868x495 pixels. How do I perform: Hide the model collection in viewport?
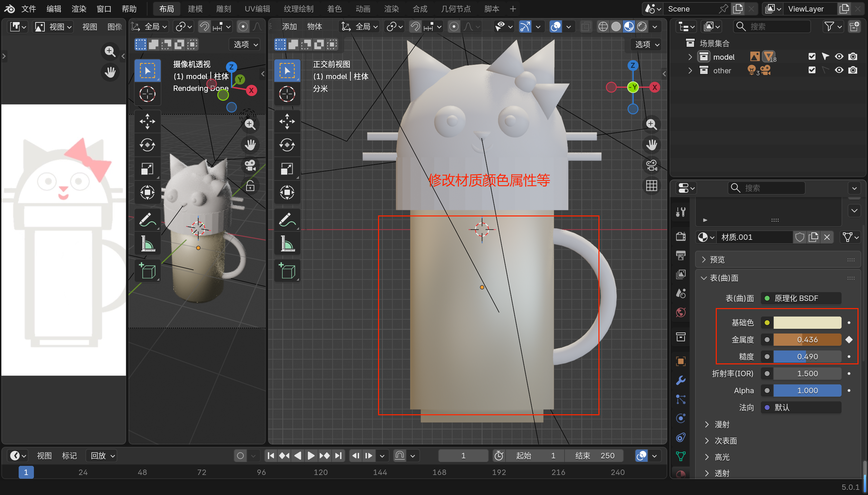(839, 56)
